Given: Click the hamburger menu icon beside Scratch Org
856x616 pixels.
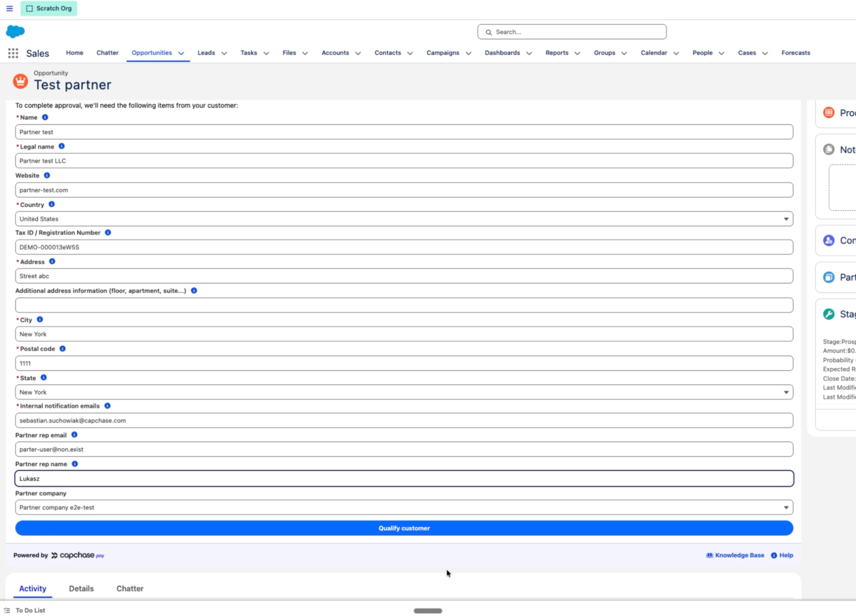Looking at the screenshot, I should coord(10,8).
